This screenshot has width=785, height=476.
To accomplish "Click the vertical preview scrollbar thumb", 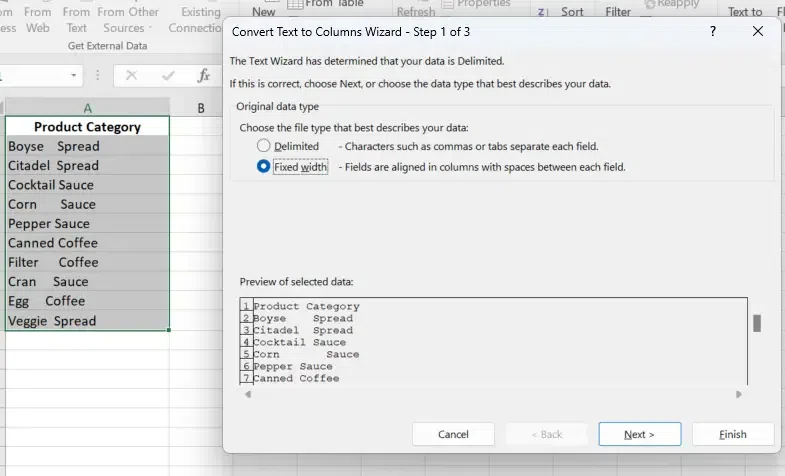I will (x=757, y=323).
